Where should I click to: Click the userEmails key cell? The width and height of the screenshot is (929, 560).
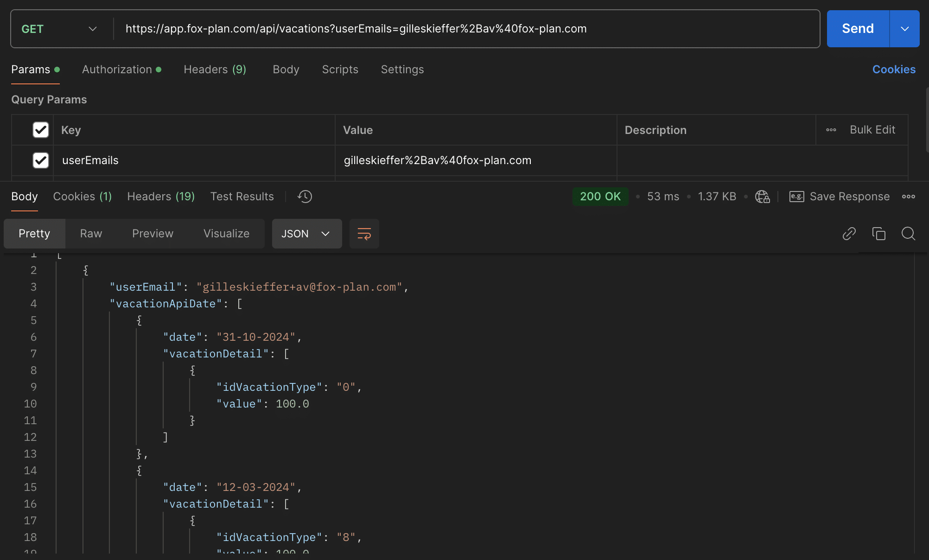(x=194, y=160)
